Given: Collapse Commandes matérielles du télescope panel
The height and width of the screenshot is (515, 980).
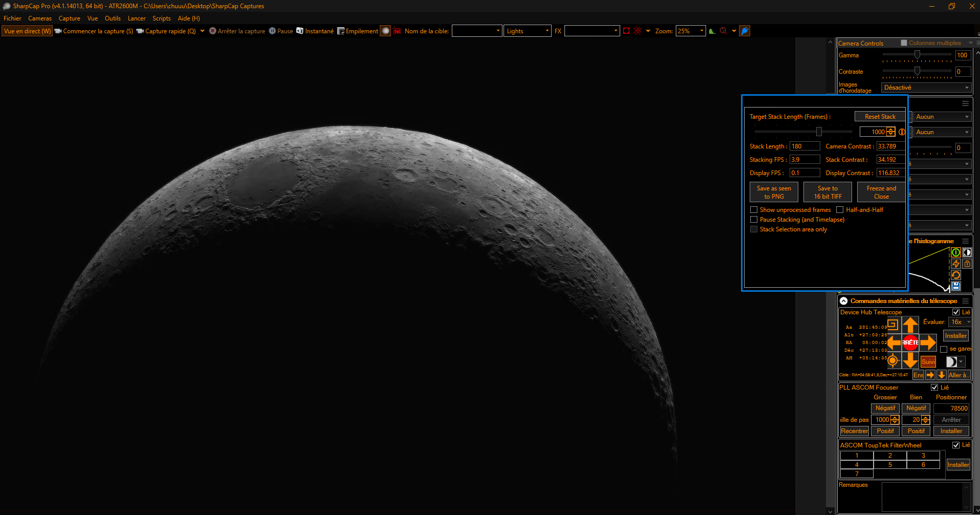Looking at the screenshot, I should (x=843, y=301).
